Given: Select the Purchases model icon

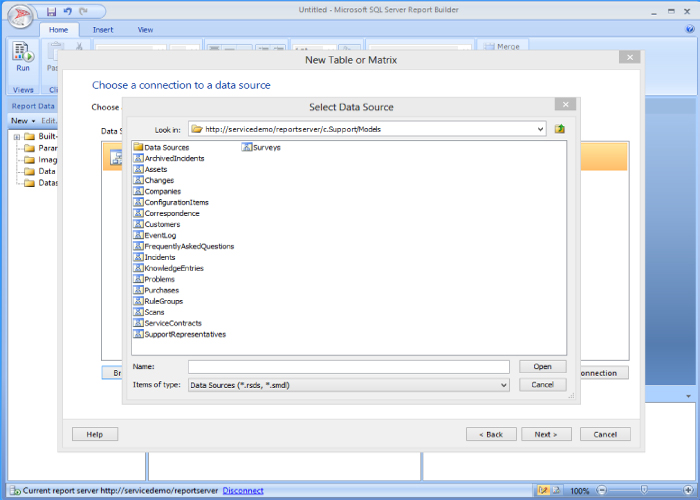Looking at the screenshot, I should tap(139, 290).
